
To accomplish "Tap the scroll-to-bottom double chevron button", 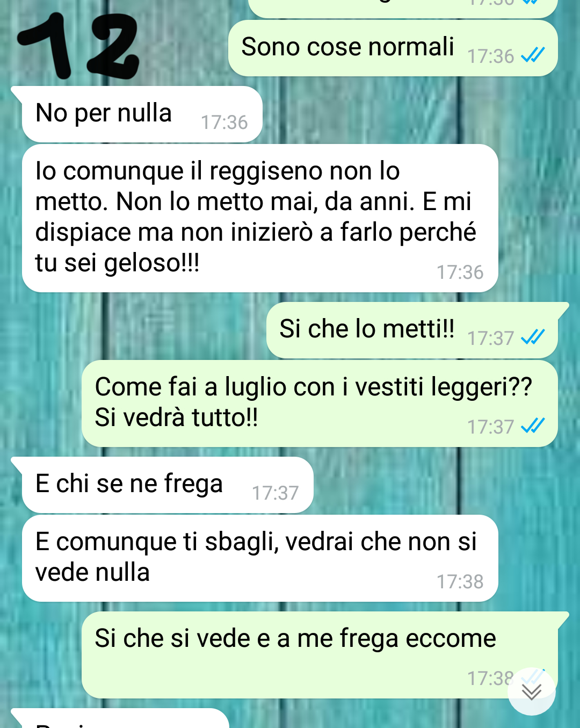I will (532, 691).
